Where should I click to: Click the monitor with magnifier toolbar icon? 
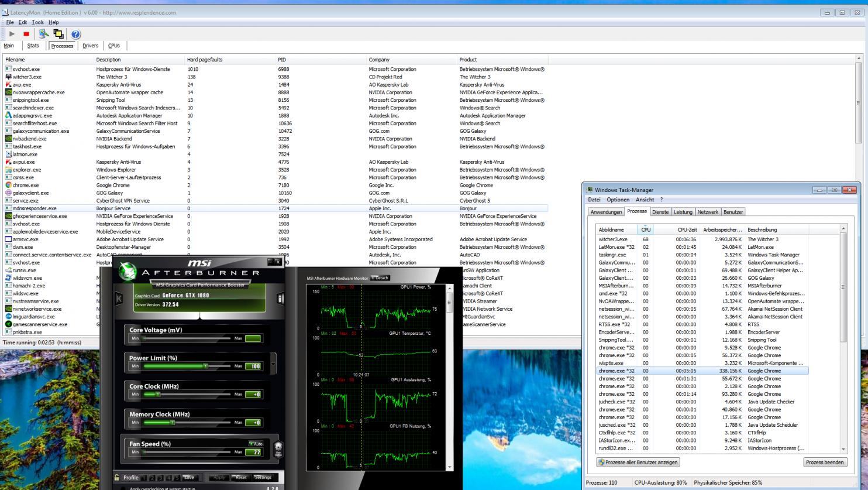[44, 34]
